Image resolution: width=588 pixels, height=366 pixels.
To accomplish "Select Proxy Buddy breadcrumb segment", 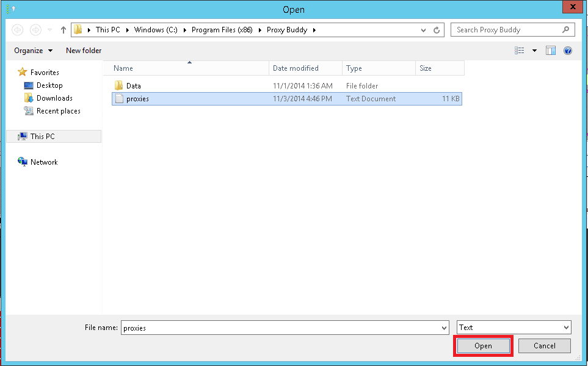I will tap(287, 30).
